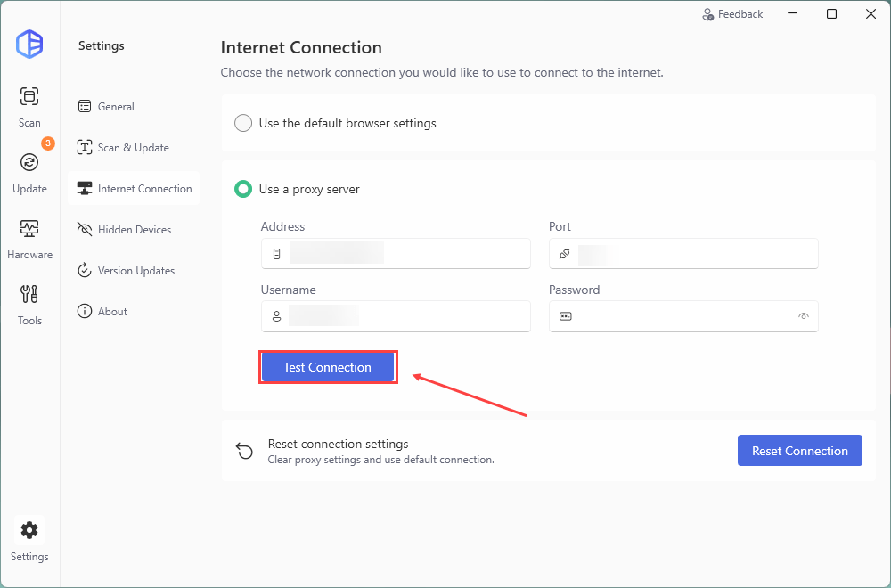Open Version Updates settings
Screen dimensions: 891x588
[135, 271]
